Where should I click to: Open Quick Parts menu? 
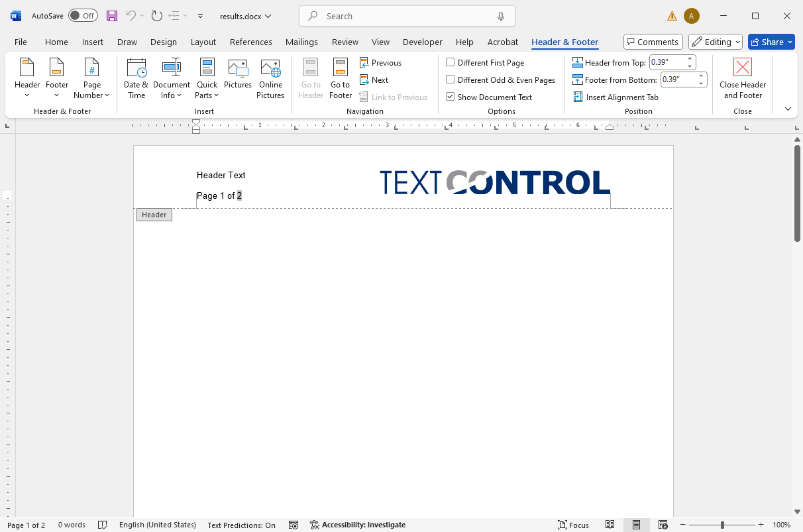[x=207, y=78]
